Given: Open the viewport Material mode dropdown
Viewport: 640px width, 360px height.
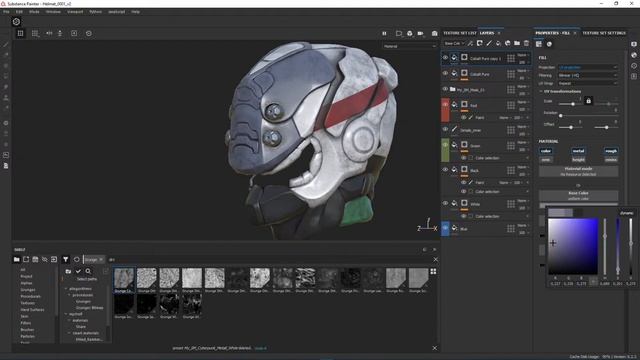Looking at the screenshot, I should (409, 46).
